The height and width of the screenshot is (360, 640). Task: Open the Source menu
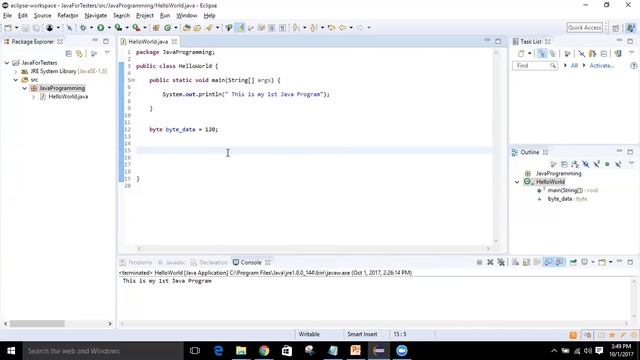coord(42,16)
